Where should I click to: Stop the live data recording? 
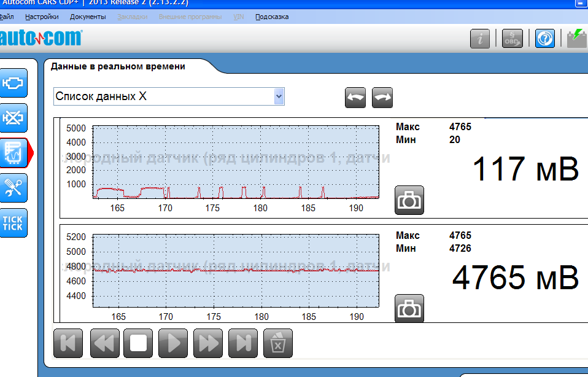click(138, 343)
